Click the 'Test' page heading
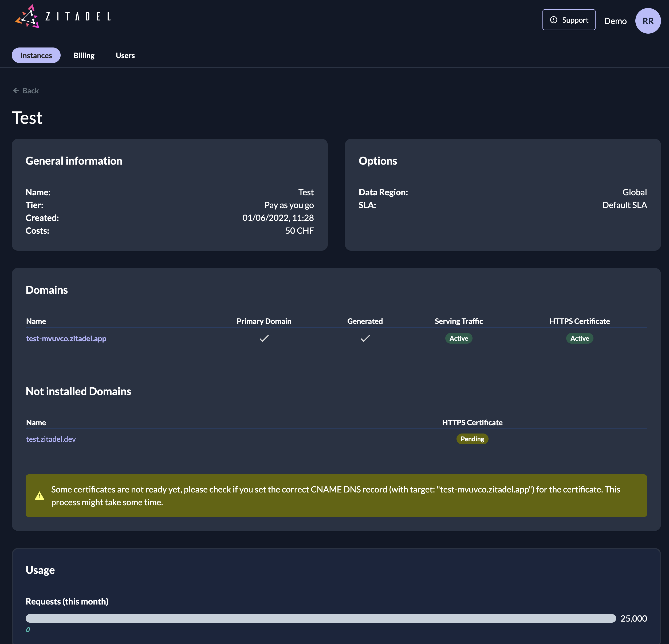 click(x=27, y=118)
